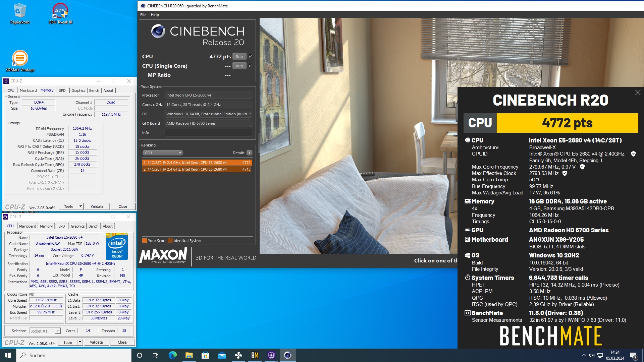Show hidden system tray icons
This screenshot has width=644, height=362.
click(584, 355)
